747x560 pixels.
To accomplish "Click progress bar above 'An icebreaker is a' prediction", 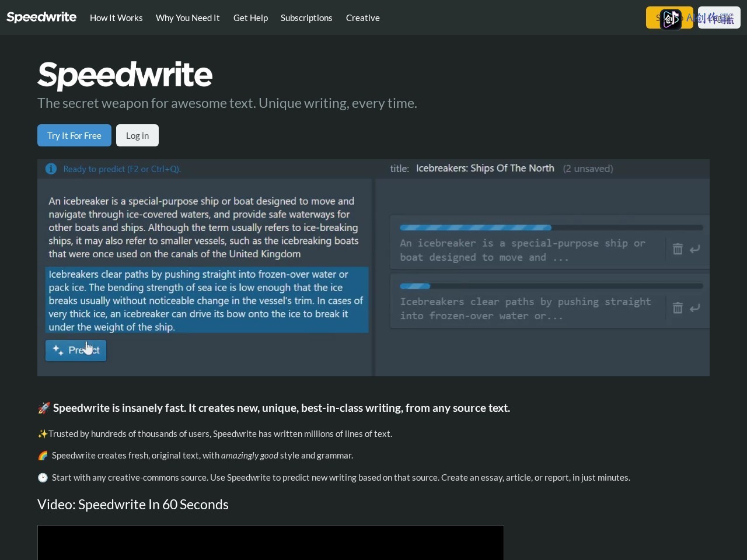I will (551, 228).
